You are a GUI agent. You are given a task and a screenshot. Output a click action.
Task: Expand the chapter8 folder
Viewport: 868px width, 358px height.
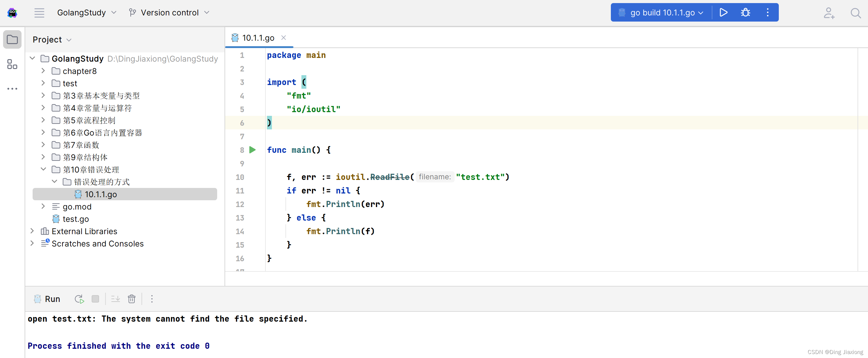[43, 71]
